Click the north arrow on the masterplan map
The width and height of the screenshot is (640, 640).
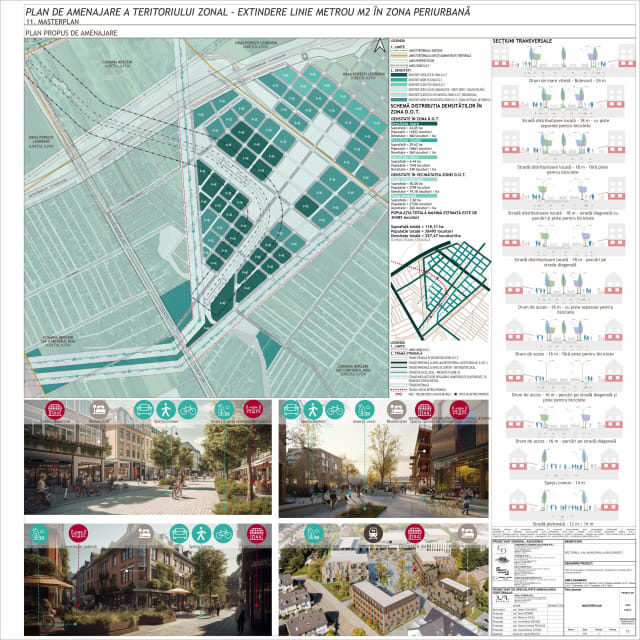379,46
